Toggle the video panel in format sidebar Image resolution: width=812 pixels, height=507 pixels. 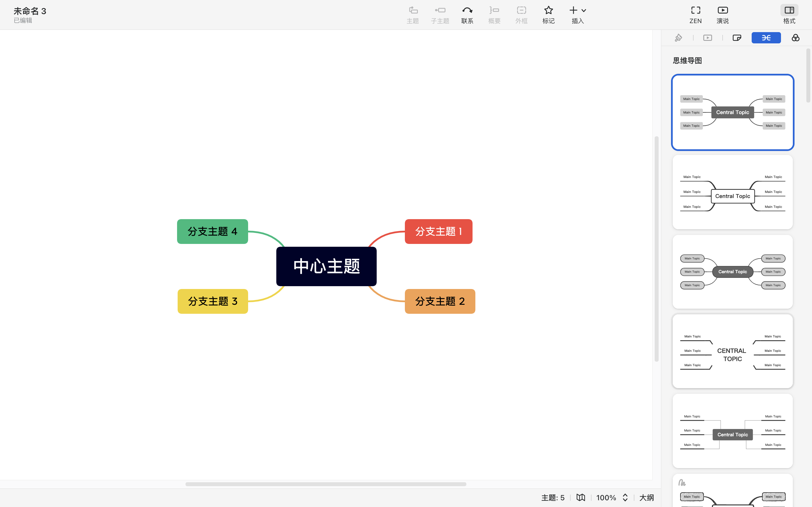[708, 37]
